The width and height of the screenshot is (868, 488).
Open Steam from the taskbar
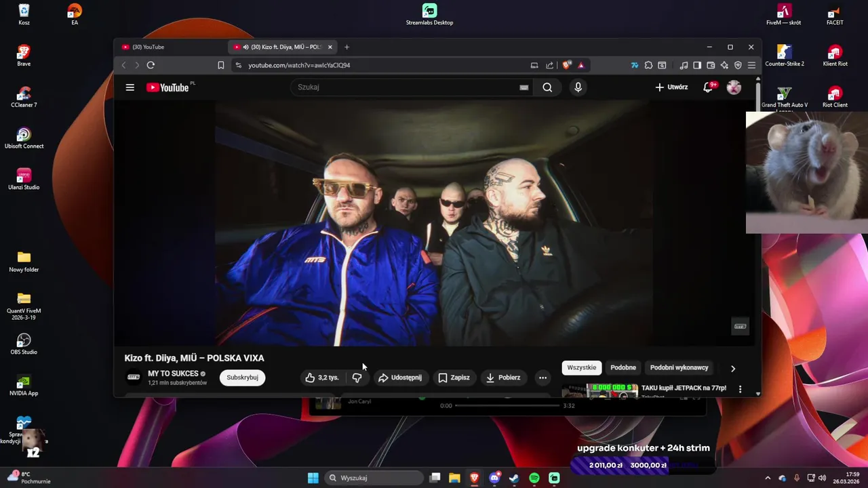point(514,478)
